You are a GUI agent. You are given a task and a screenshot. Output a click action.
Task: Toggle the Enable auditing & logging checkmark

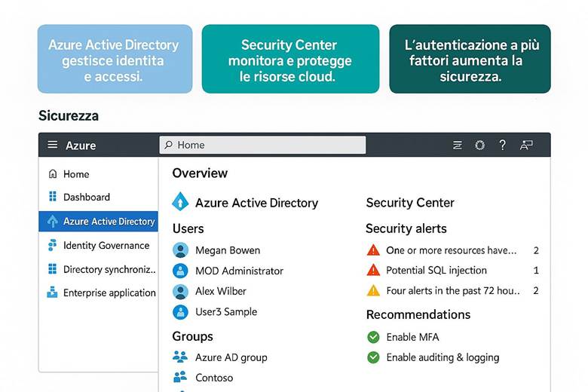[373, 357]
